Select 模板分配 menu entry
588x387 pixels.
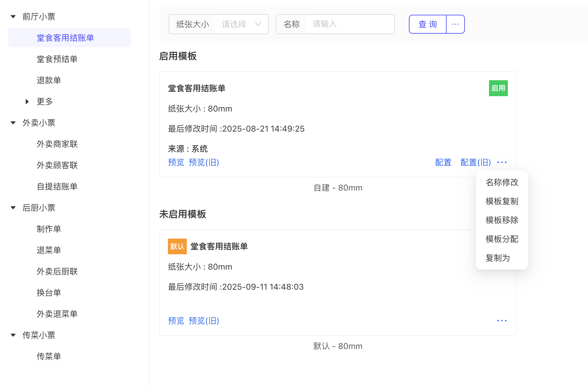[502, 239]
